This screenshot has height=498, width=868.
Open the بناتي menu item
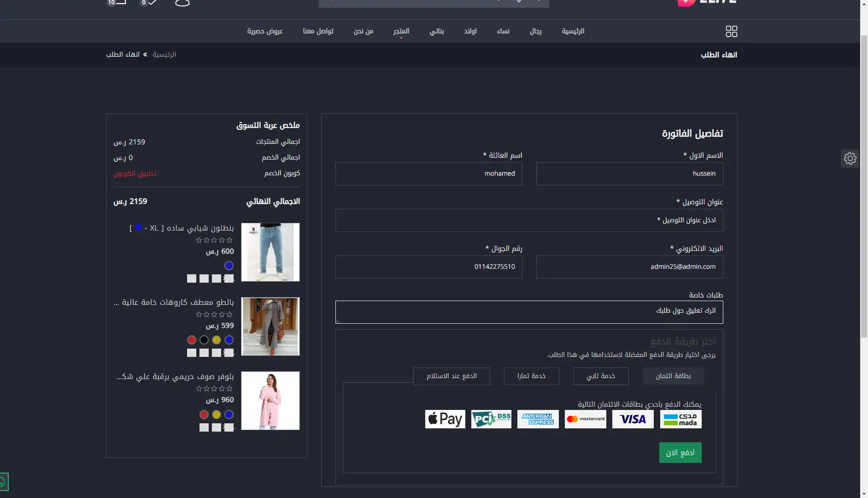(x=437, y=31)
